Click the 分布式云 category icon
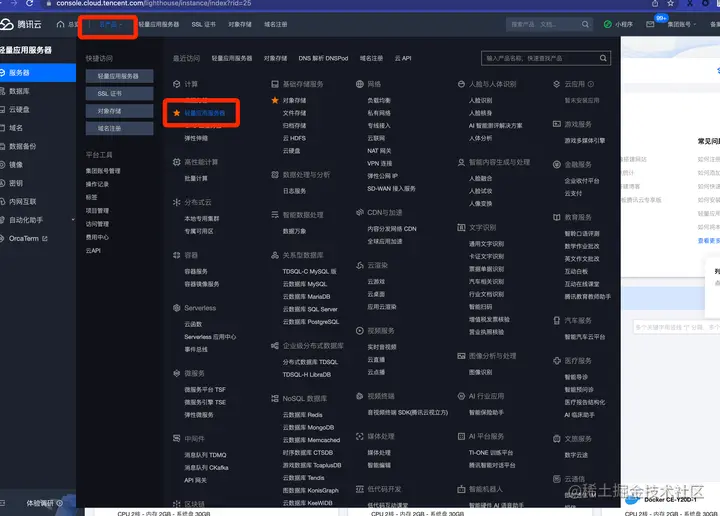The width and height of the screenshot is (720, 516). 176,202
